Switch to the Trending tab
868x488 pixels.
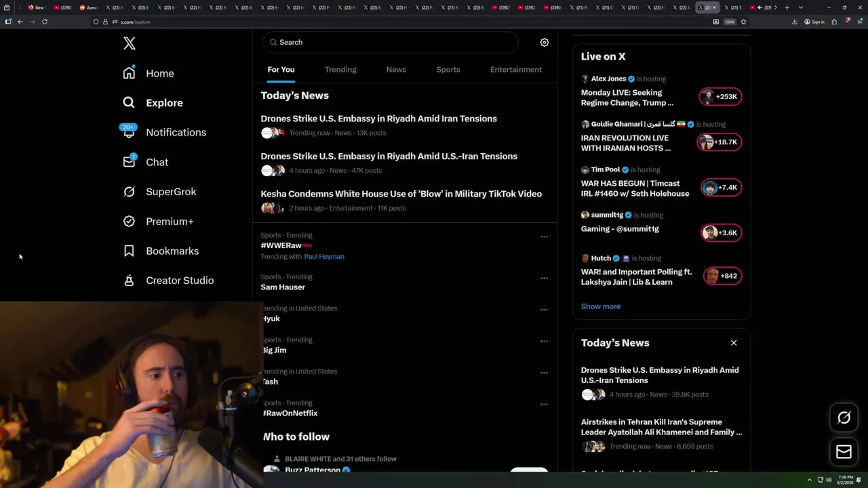[x=340, y=69]
